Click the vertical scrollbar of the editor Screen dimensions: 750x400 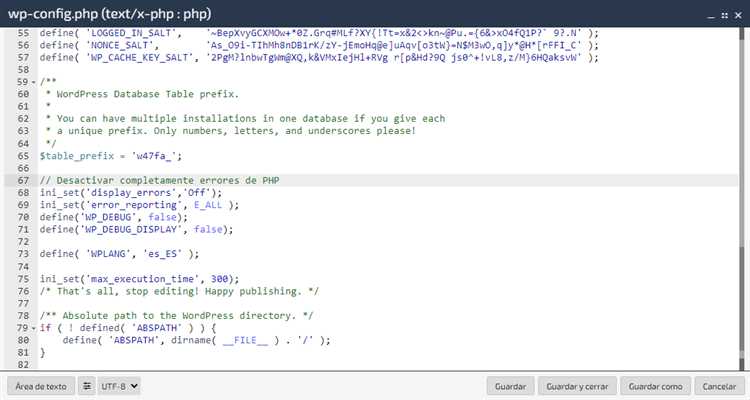click(x=742, y=199)
